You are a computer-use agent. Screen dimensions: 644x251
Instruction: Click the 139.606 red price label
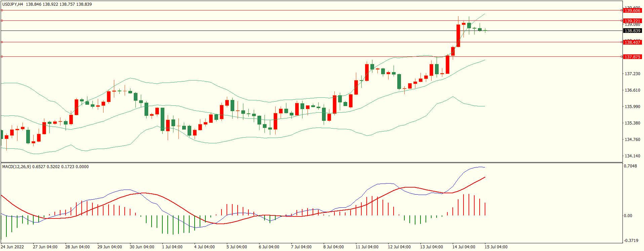click(x=632, y=10)
